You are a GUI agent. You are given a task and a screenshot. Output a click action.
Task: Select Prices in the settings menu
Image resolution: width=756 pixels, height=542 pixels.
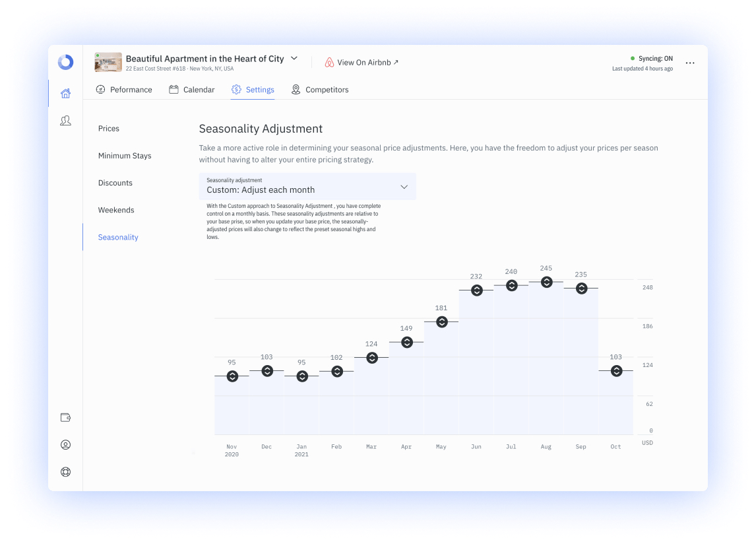(x=109, y=128)
